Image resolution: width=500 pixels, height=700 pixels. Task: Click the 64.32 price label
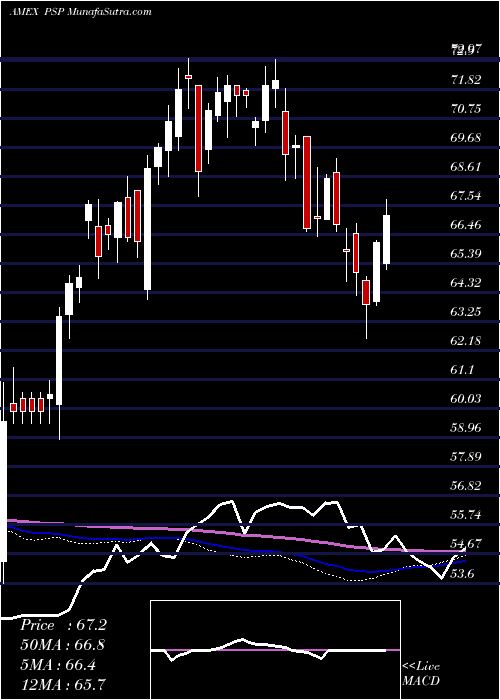pos(466,283)
